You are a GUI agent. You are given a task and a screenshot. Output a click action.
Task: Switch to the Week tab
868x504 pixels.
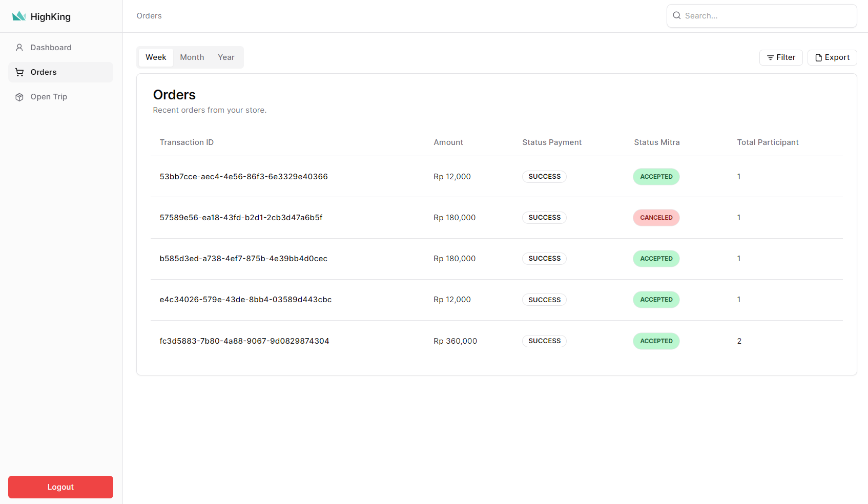click(156, 57)
